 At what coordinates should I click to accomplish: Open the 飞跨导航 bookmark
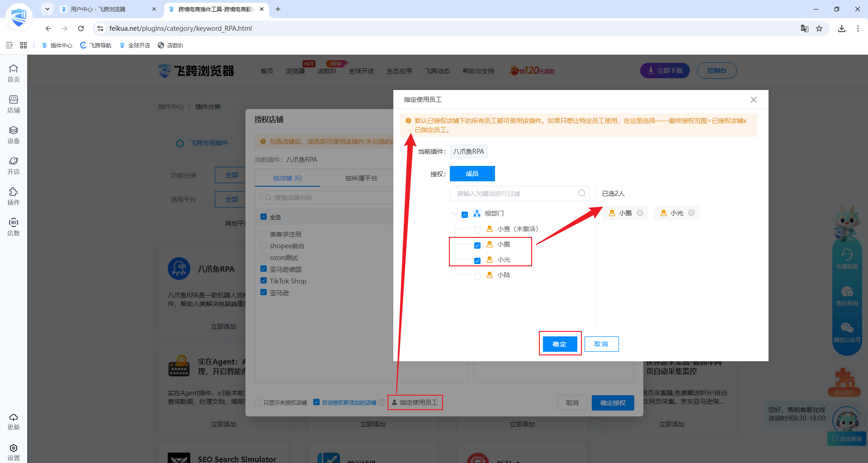95,45
